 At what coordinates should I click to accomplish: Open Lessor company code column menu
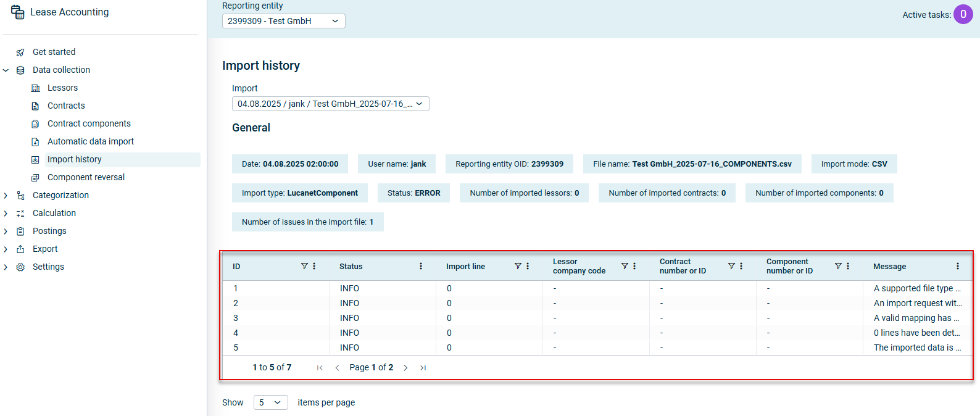click(x=634, y=266)
